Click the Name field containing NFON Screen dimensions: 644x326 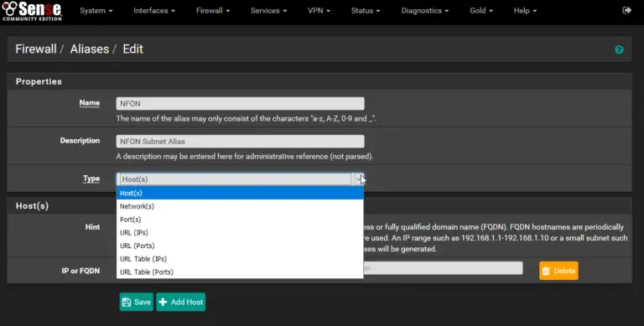coord(241,103)
